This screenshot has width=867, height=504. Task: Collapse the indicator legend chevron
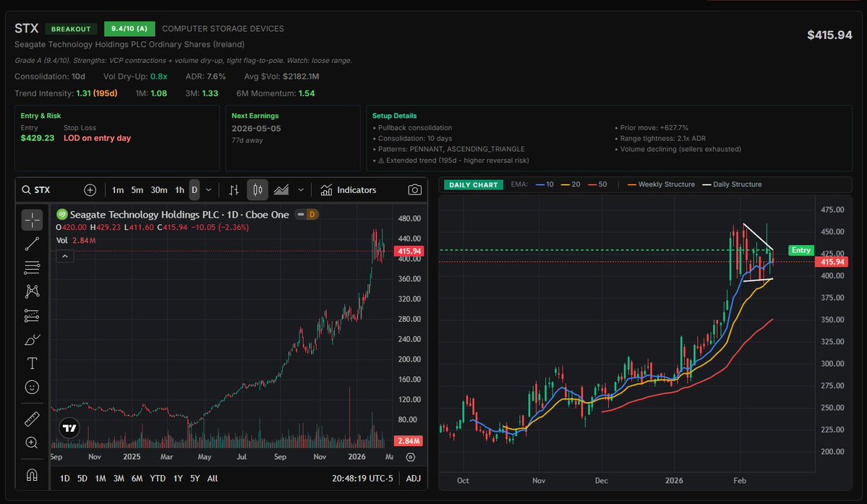(x=64, y=257)
